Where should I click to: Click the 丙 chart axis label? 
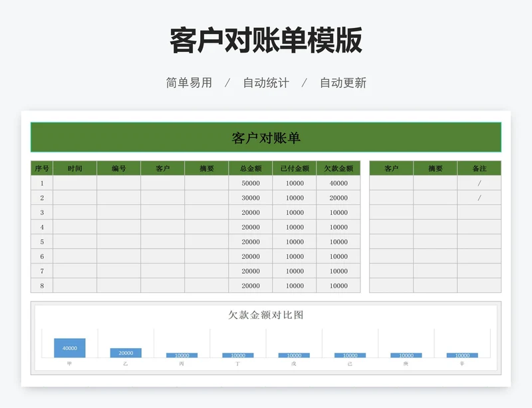182,363
